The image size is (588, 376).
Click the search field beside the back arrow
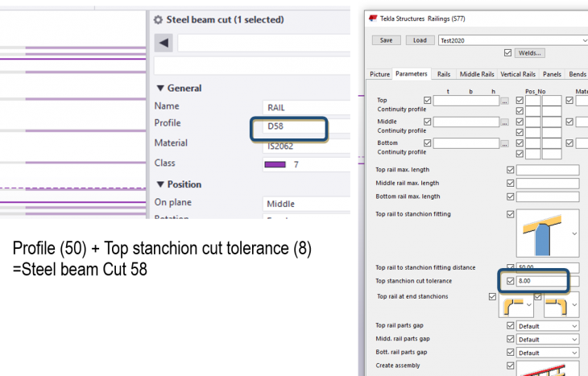point(264,43)
